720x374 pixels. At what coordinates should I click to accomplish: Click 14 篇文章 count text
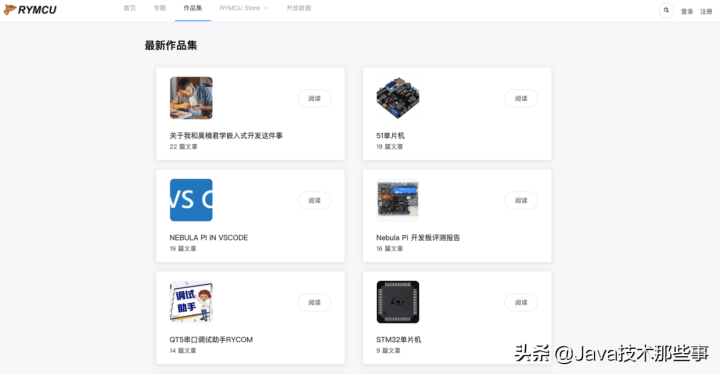pyautogui.click(x=183, y=351)
